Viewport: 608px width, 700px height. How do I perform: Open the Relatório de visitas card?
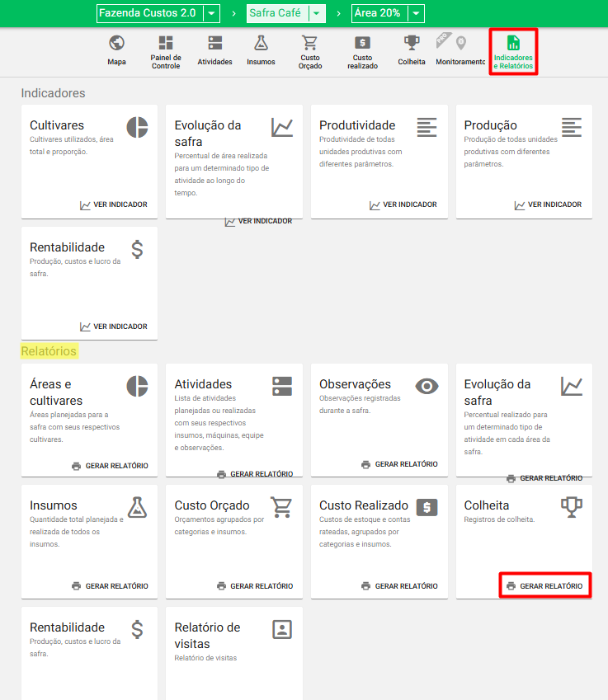[233, 643]
